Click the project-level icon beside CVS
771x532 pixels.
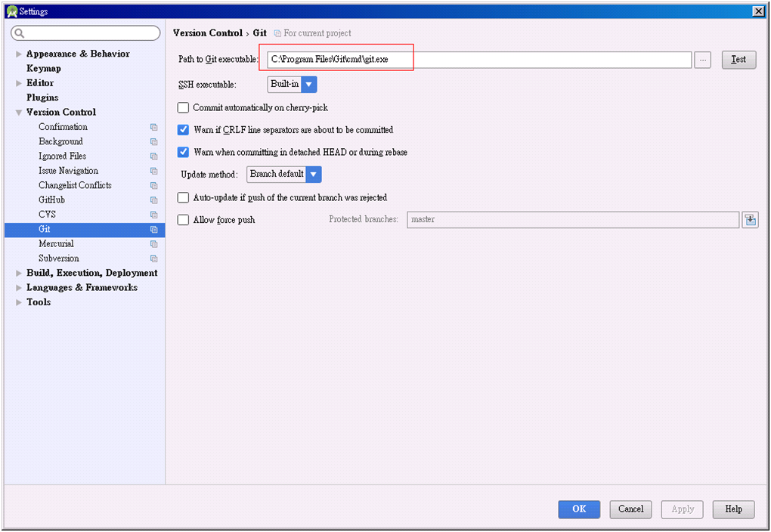click(154, 215)
